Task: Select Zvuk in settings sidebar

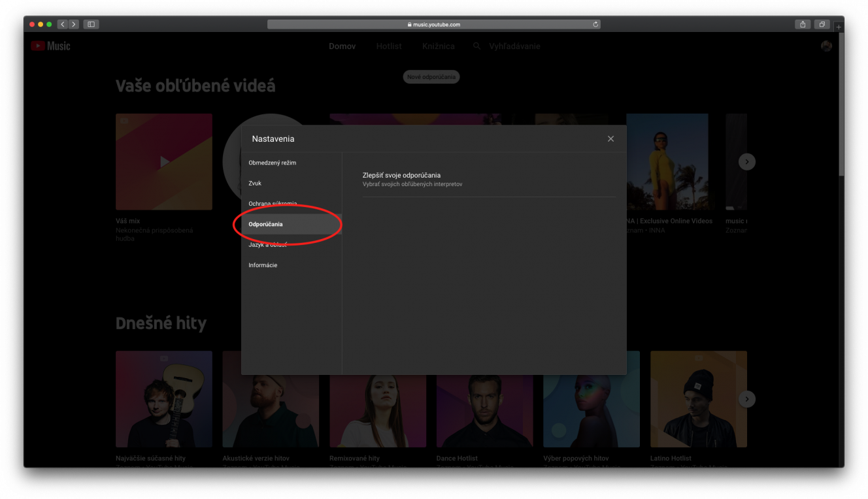Action: (x=292, y=184)
